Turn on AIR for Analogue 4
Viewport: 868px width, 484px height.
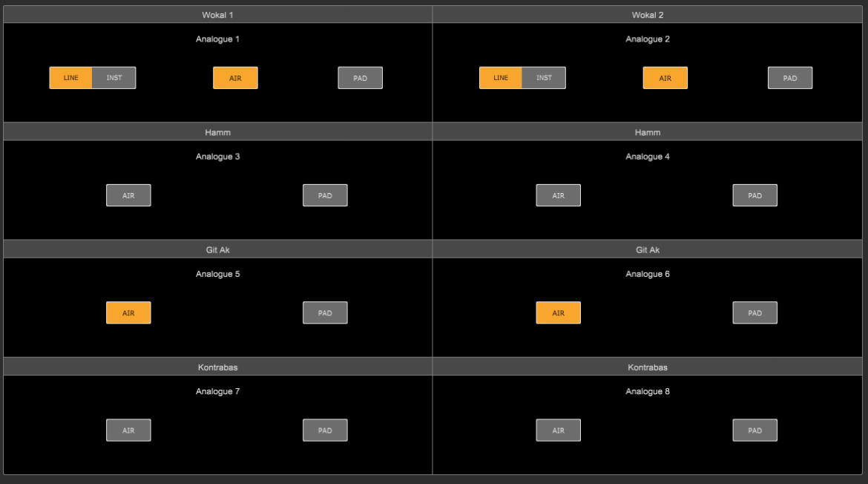559,195
